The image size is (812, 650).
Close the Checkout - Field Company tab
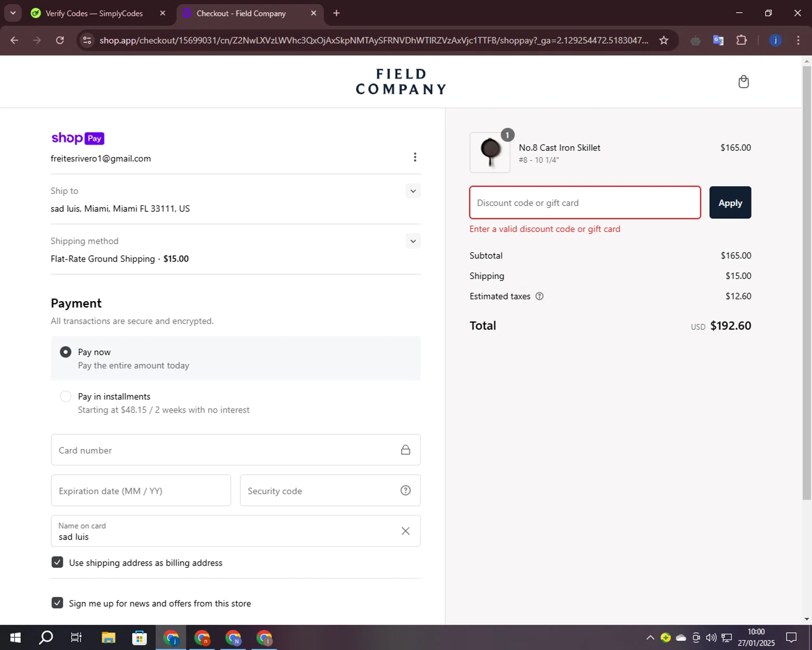313,13
